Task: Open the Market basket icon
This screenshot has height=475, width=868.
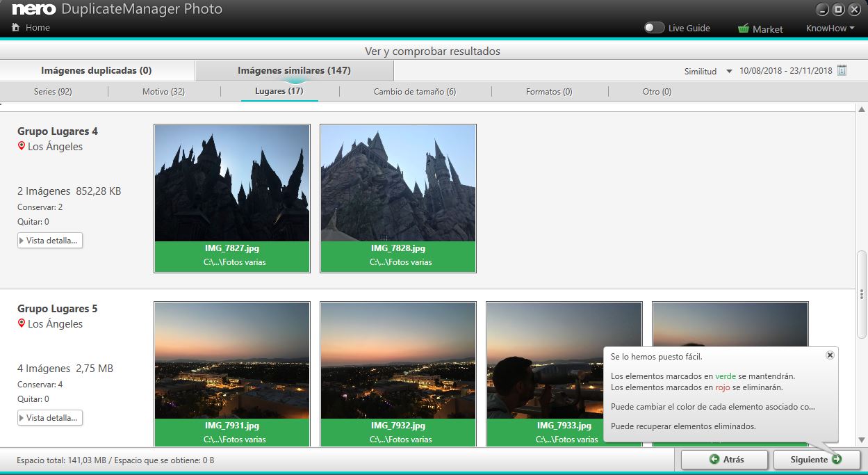Action: pos(743,29)
